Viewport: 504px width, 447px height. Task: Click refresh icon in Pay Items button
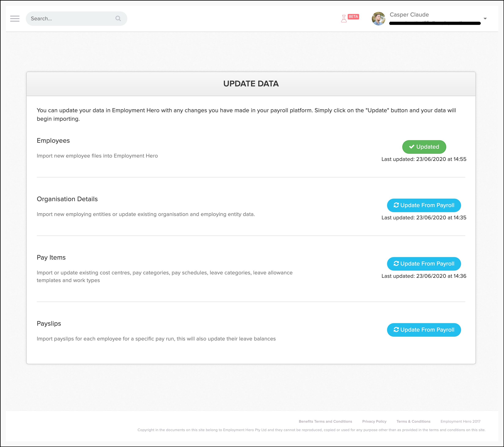tap(396, 264)
